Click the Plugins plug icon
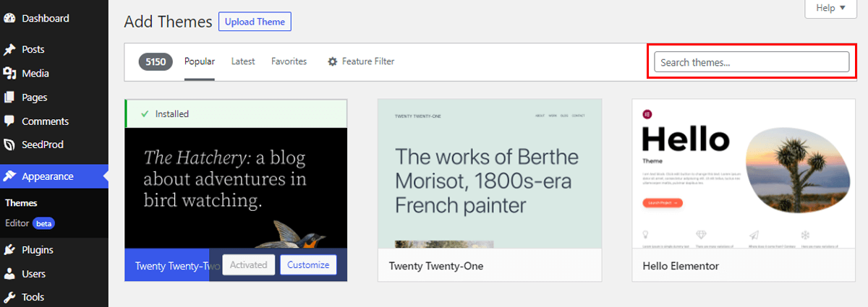868x307 pixels. 9,251
